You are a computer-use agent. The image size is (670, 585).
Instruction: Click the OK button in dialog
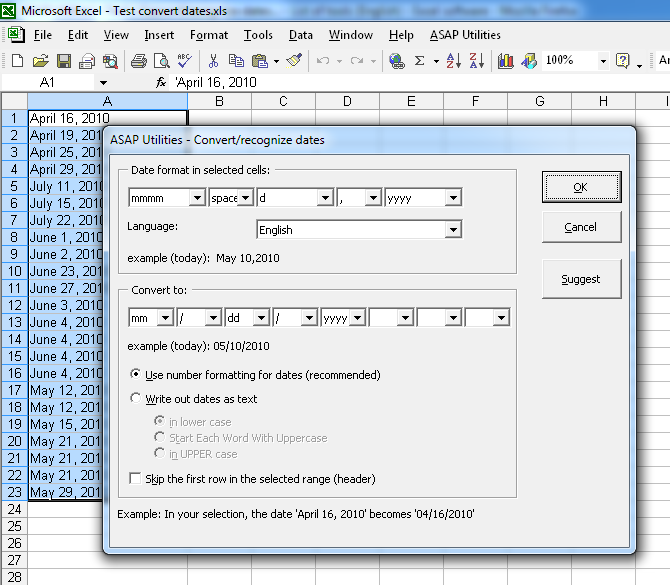pos(581,187)
